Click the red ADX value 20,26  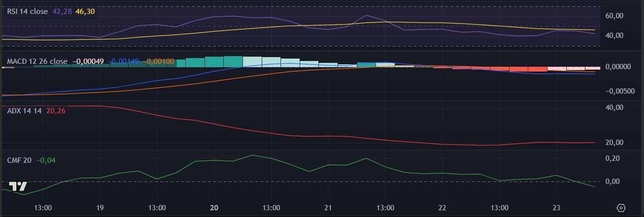tap(56, 111)
